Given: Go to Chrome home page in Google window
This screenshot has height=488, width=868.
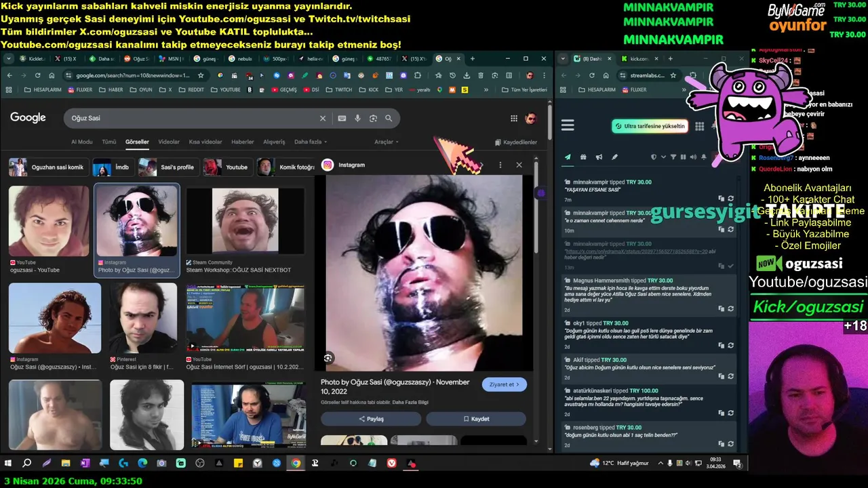Looking at the screenshot, I should (x=51, y=75).
